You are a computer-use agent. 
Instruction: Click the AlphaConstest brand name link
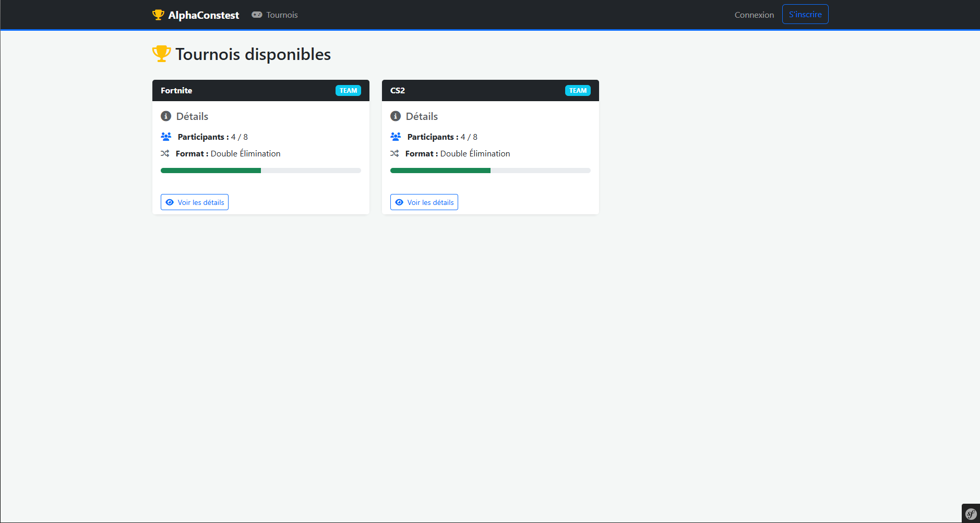[204, 15]
